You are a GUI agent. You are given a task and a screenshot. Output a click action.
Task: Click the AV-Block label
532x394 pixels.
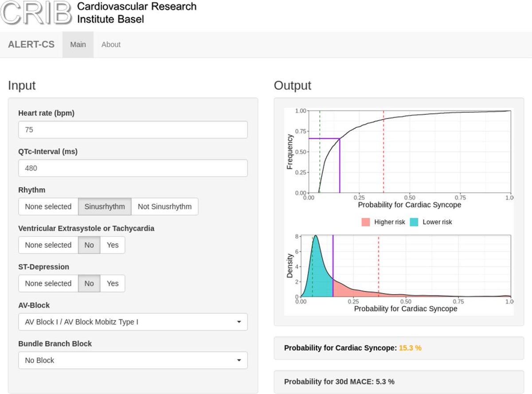34,305
